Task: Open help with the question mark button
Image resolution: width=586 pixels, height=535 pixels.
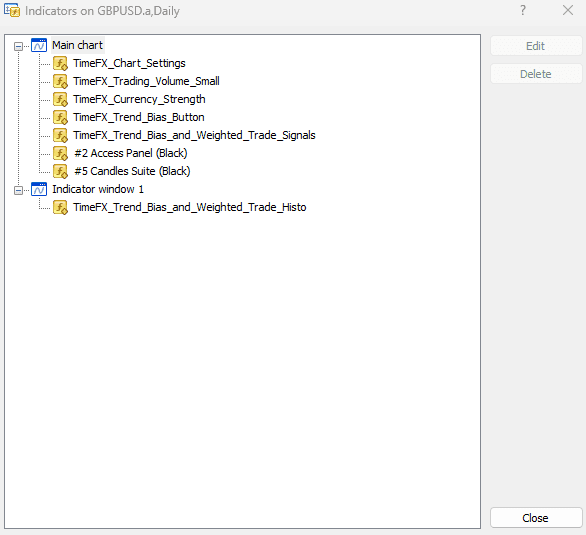Action: (x=523, y=10)
